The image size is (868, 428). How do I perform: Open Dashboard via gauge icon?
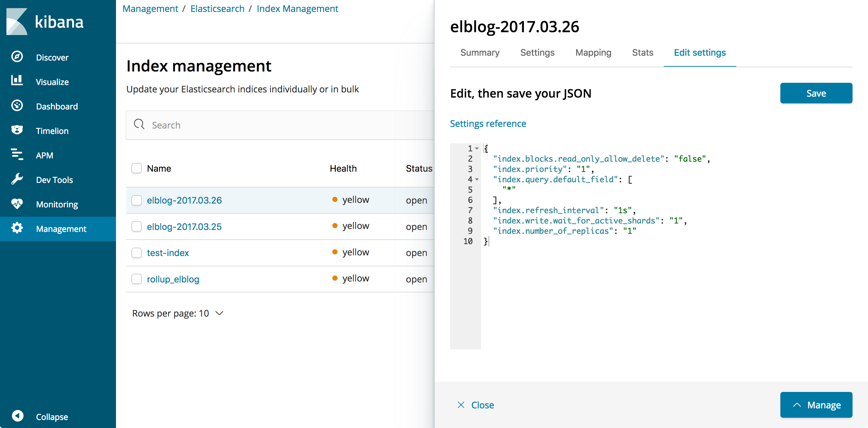[x=17, y=106]
